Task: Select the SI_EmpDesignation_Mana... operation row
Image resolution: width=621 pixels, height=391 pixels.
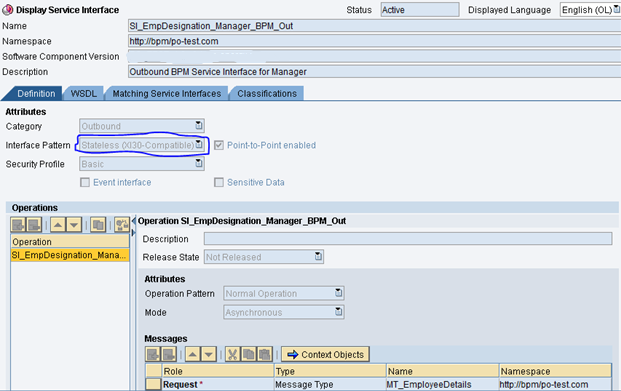Action: click(70, 255)
